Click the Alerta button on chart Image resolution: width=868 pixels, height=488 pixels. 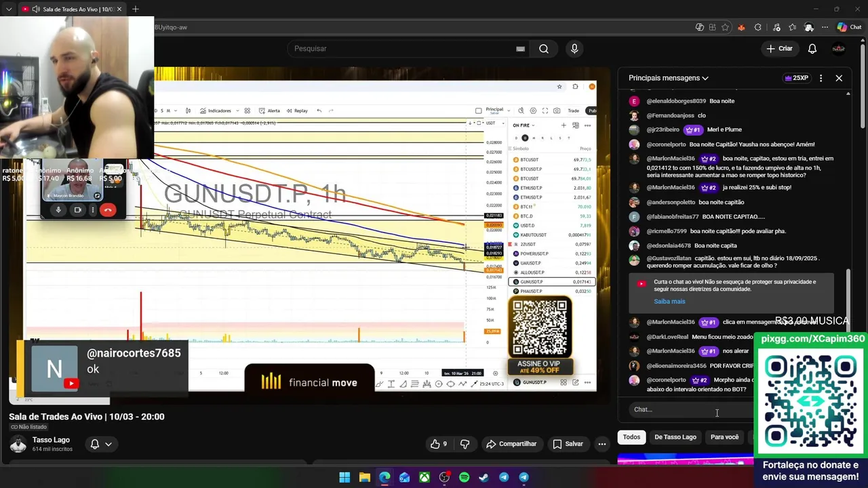pos(269,110)
